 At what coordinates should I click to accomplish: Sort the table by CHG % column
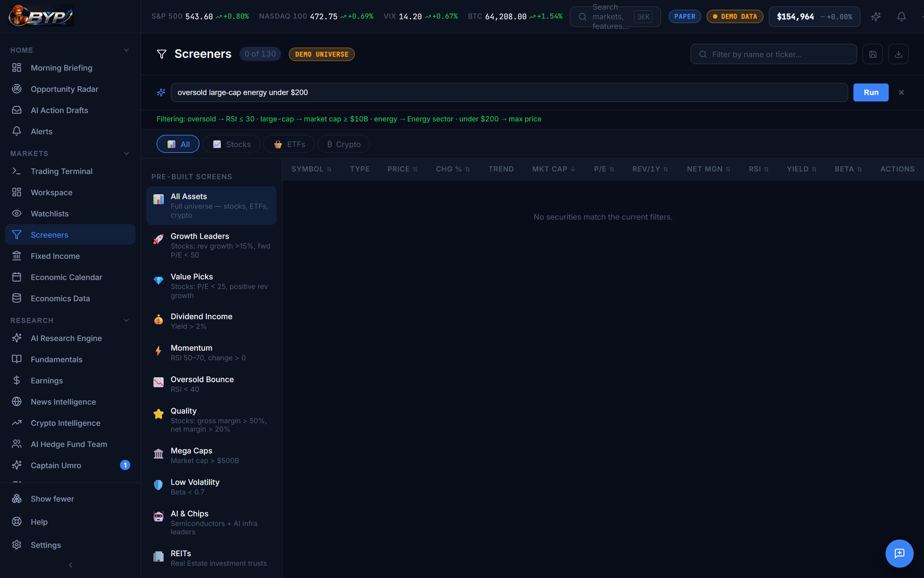pos(453,169)
